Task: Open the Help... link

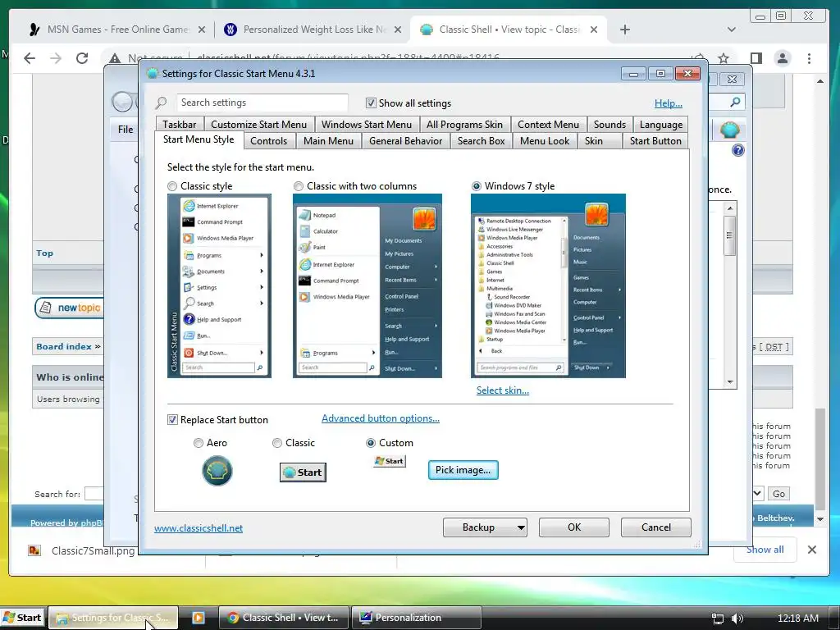Action: (x=668, y=103)
